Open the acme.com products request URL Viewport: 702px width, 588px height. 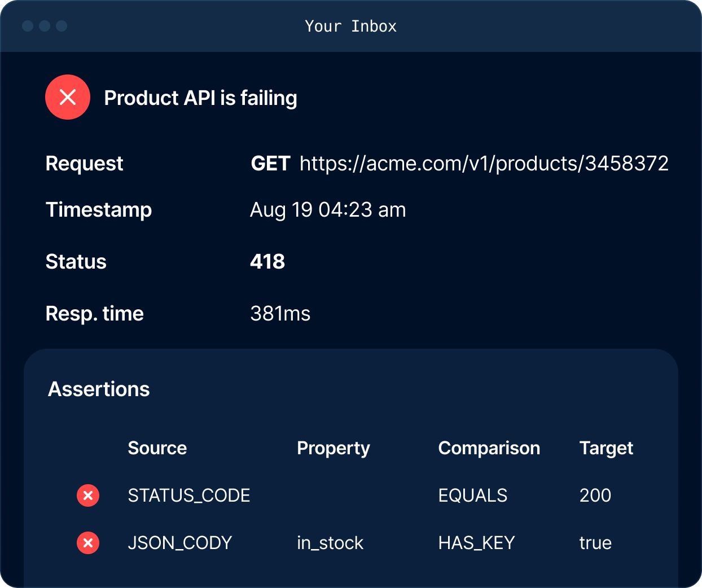click(x=484, y=164)
